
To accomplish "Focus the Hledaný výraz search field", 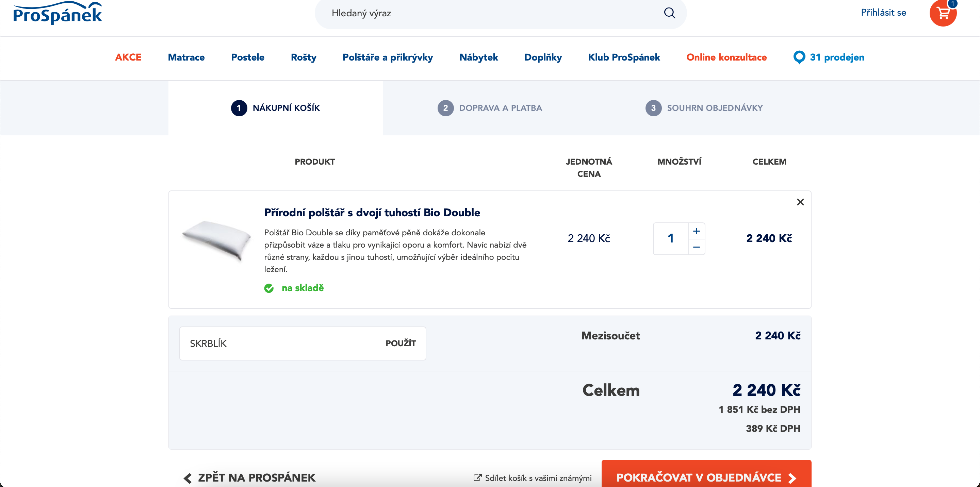I will 500,13.
